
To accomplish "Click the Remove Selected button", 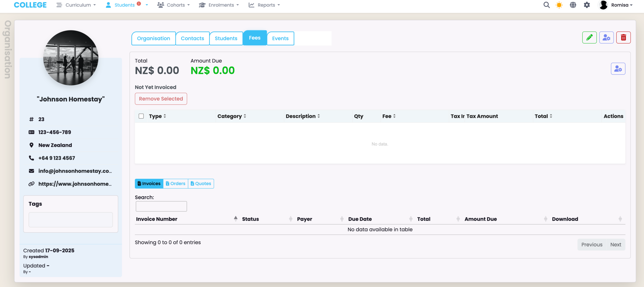I will (x=161, y=99).
